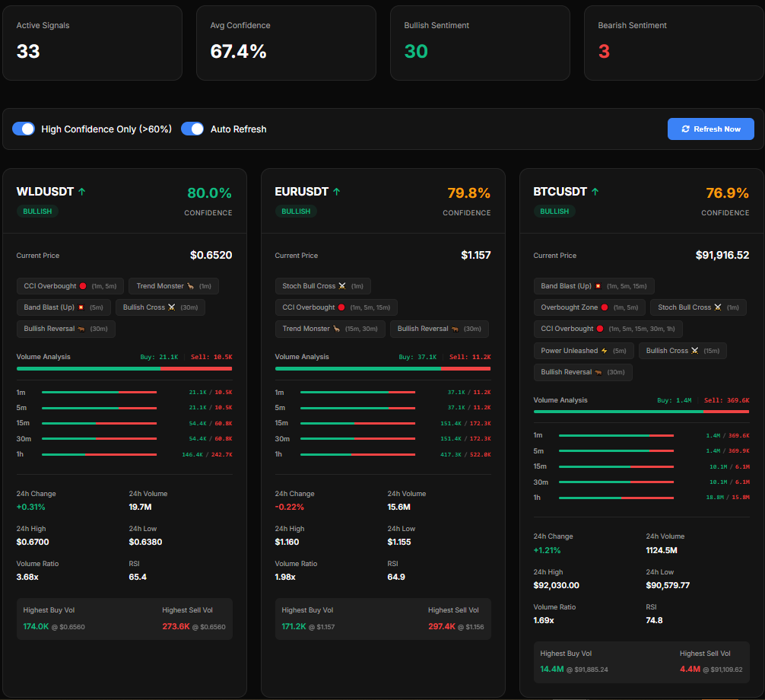The image size is (765, 700).
Task: Click the crossed-swords icon on Stoch Bull Cross badge
Action: pos(342,287)
